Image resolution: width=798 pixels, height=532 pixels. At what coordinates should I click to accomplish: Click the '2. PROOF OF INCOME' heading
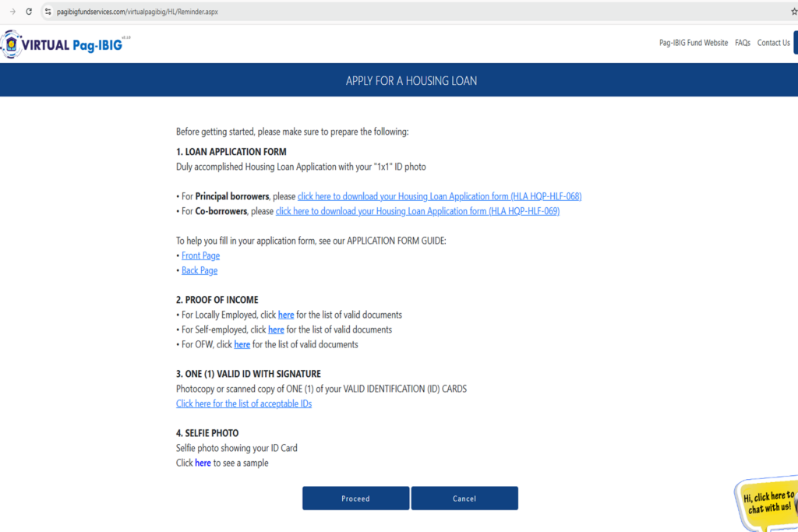click(x=217, y=300)
